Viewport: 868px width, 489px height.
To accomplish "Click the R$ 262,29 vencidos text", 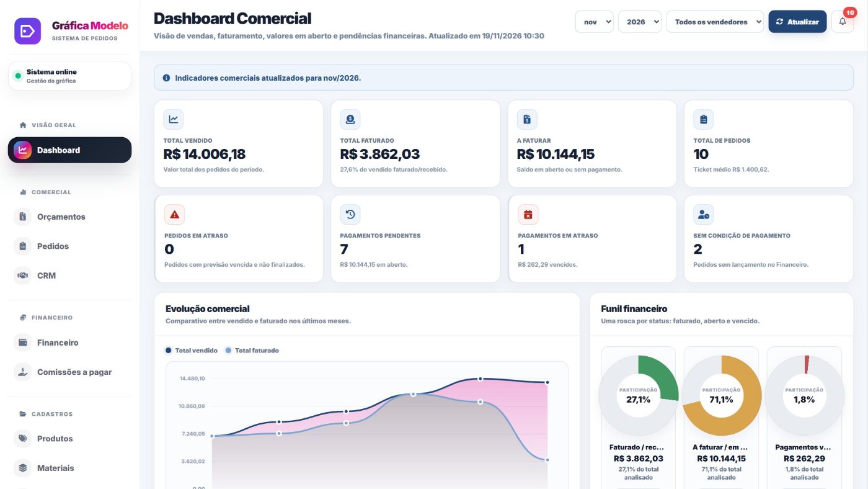I will pyautogui.click(x=547, y=264).
